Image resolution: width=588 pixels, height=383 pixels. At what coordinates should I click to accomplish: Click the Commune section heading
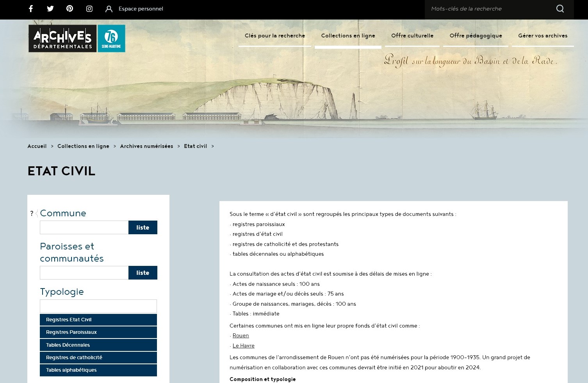[x=63, y=213]
